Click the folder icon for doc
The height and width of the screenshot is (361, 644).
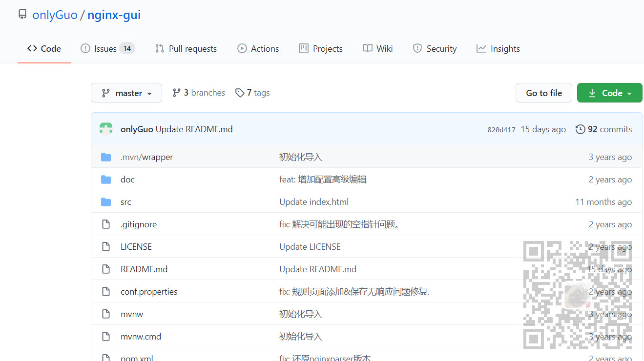(106, 180)
